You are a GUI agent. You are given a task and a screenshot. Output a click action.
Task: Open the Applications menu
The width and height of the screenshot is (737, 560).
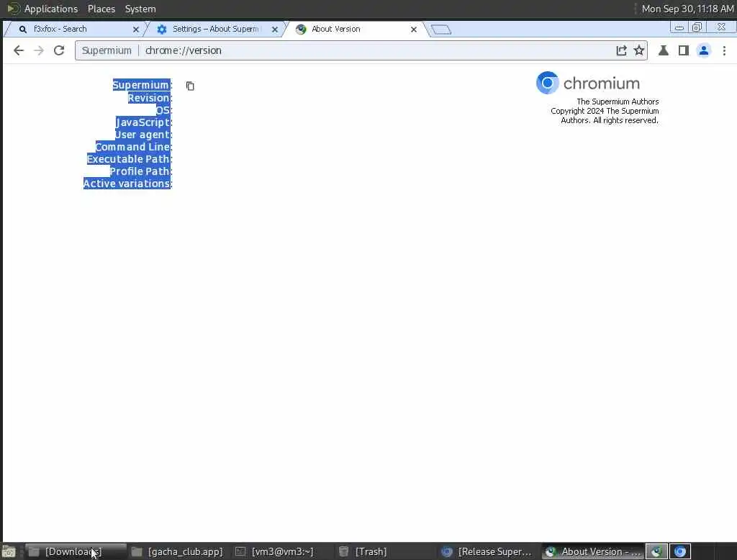tap(51, 9)
